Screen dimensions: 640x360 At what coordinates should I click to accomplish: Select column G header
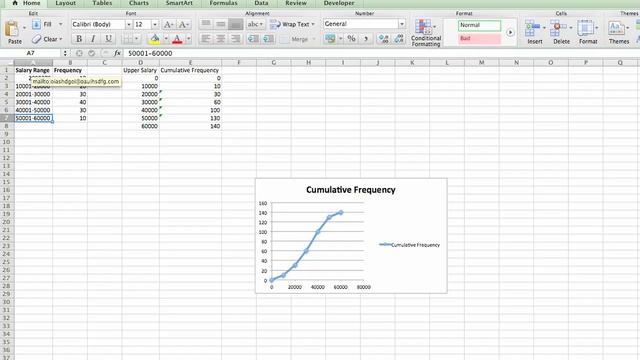[x=273, y=62]
